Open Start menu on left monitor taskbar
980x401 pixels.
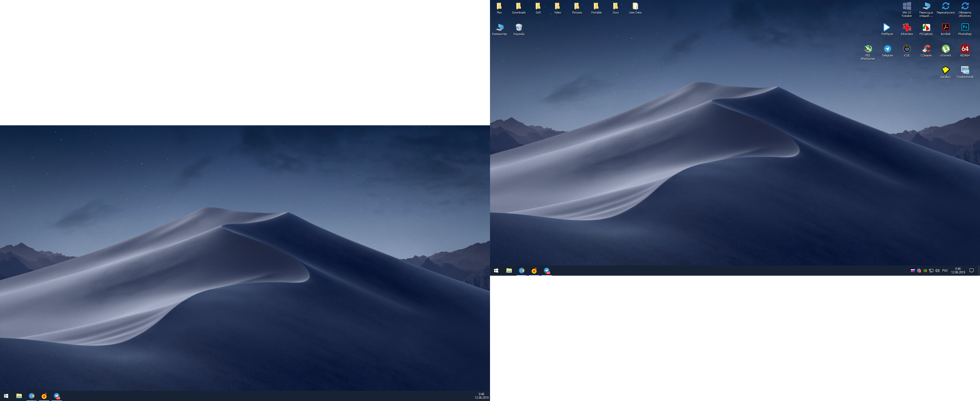click(6, 396)
